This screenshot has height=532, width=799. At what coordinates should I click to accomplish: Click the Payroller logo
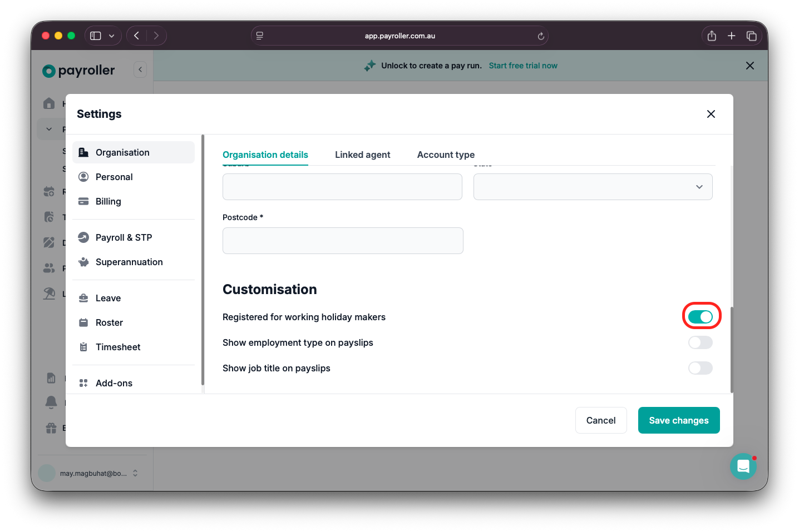[78, 71]
